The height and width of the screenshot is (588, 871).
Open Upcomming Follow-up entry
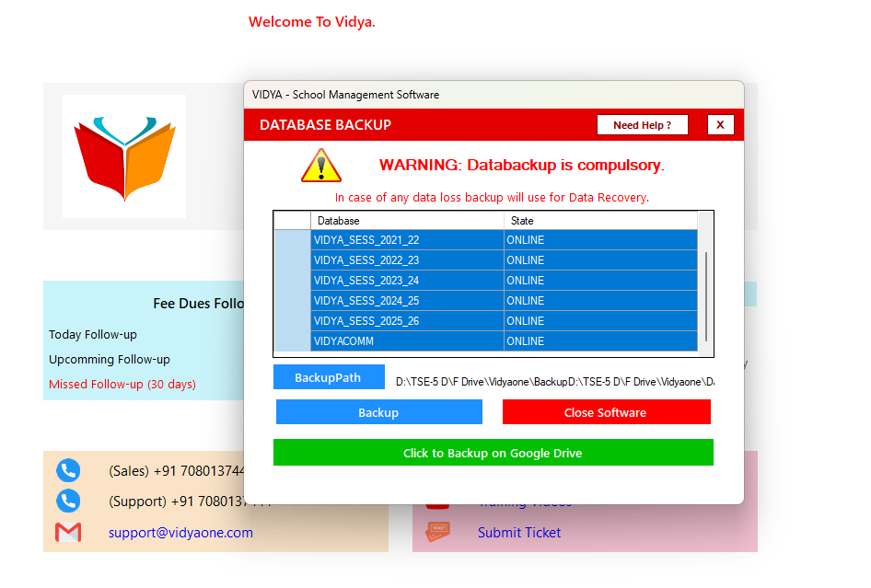tap(110, 359)
